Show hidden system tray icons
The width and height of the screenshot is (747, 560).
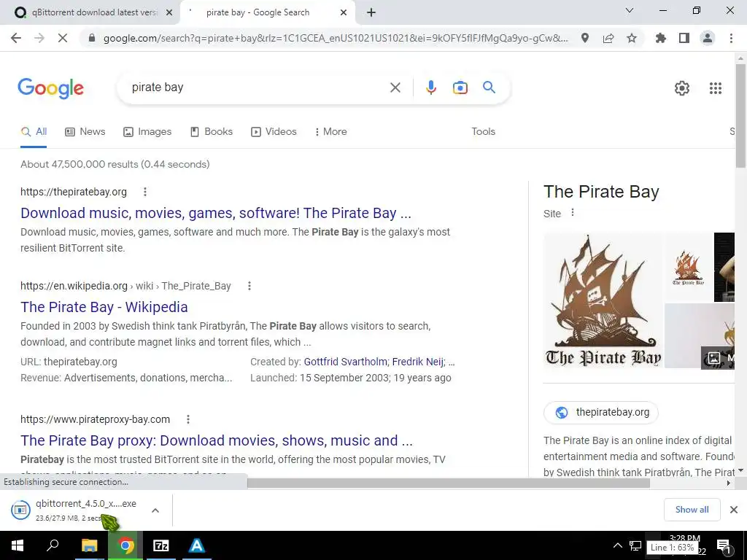click(617, 545)
